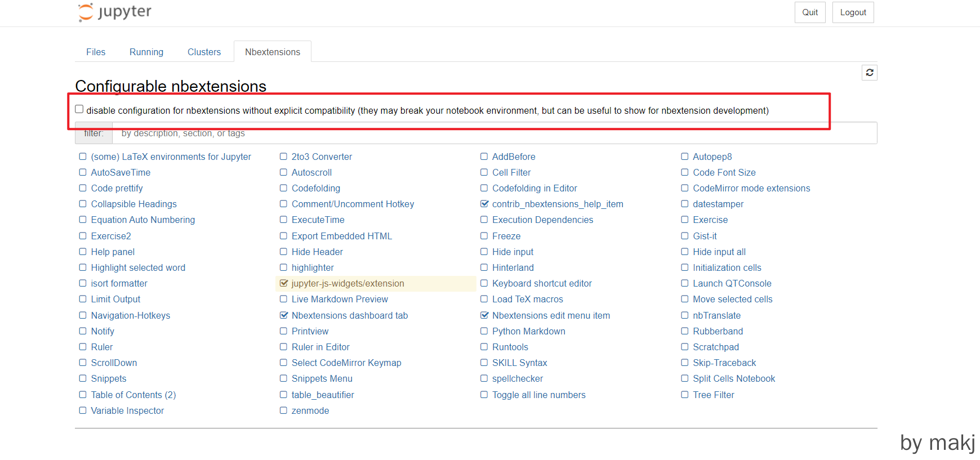Viewport: 980px width, 460px height.
Task: Enable the Codefolding extension checkbox
Action: tap(283, 188)
